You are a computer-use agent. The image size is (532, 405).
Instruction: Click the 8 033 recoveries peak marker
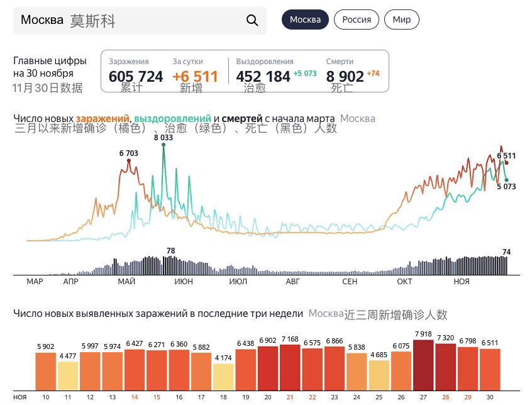click(163, 145)
